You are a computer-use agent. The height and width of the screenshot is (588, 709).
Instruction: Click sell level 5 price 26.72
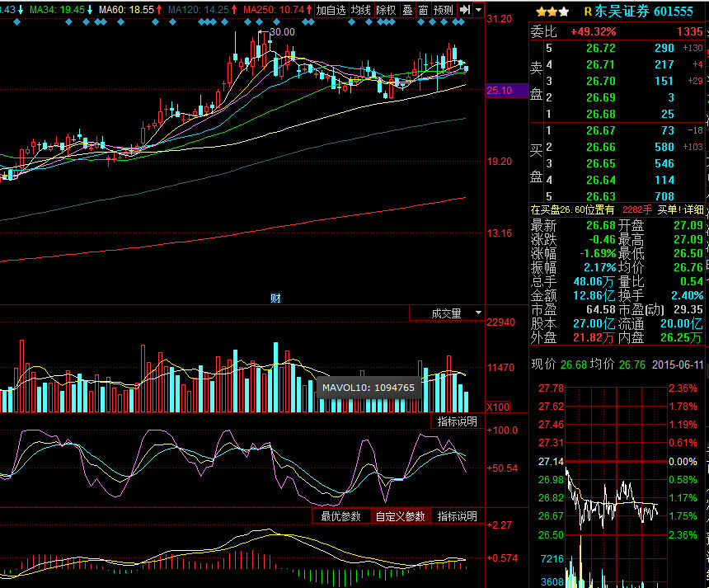[600, 48]
